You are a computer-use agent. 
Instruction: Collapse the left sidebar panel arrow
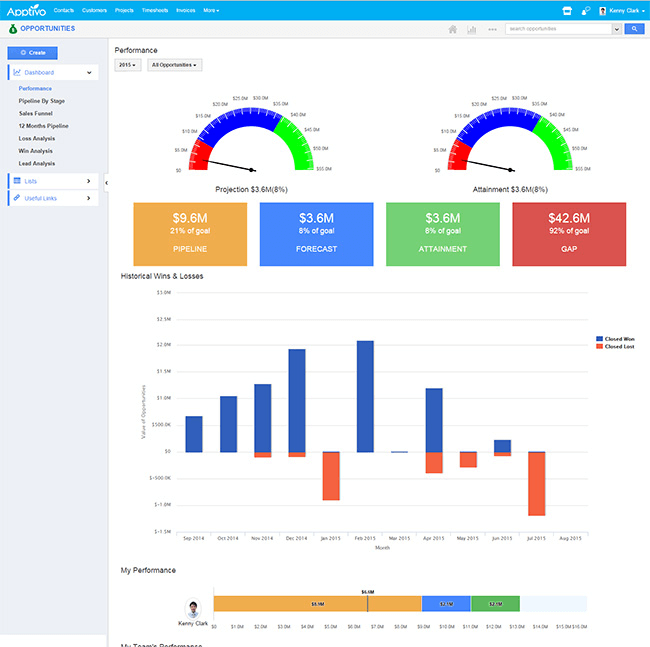pyautogui.click(x=106, y=182)
